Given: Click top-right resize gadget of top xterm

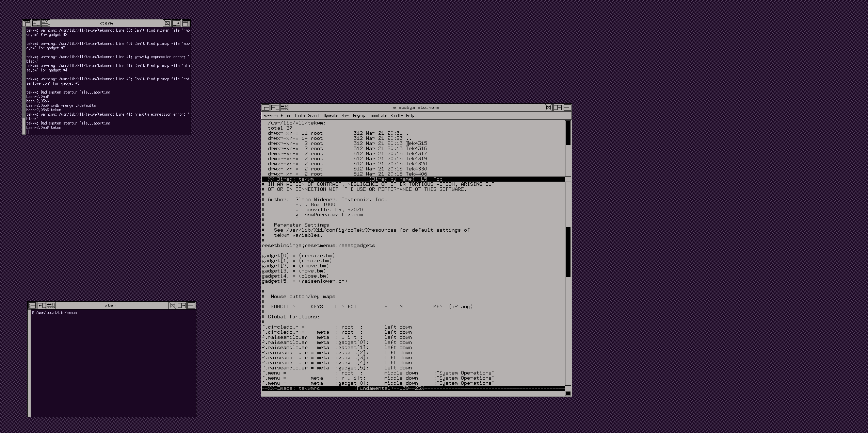Looking at the screenshot, I should [186, 23].
